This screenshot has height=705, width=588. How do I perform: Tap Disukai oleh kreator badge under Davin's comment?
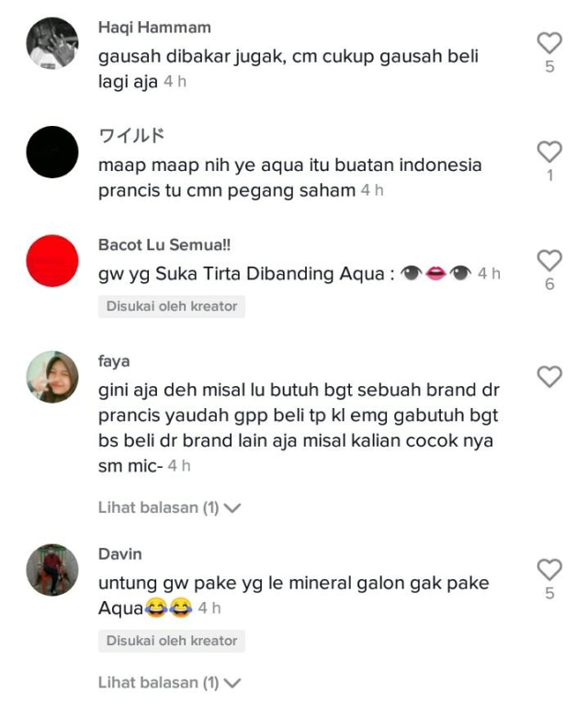point(172,641)
